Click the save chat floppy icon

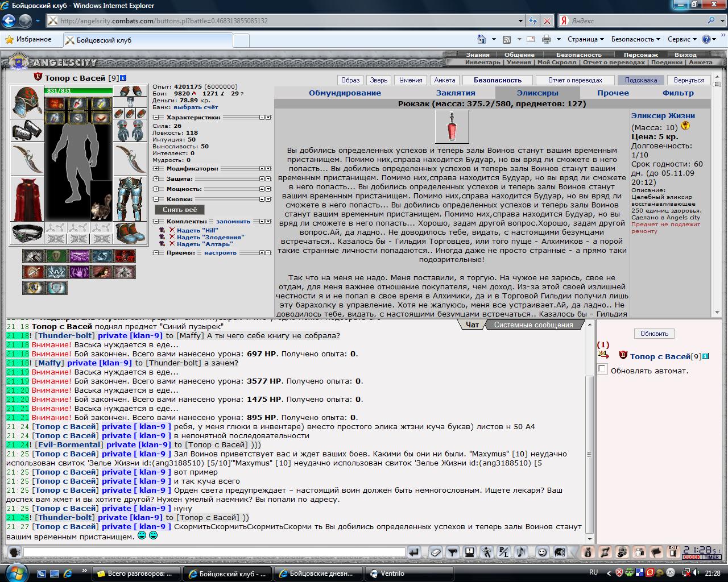click(x=470, y=552)
